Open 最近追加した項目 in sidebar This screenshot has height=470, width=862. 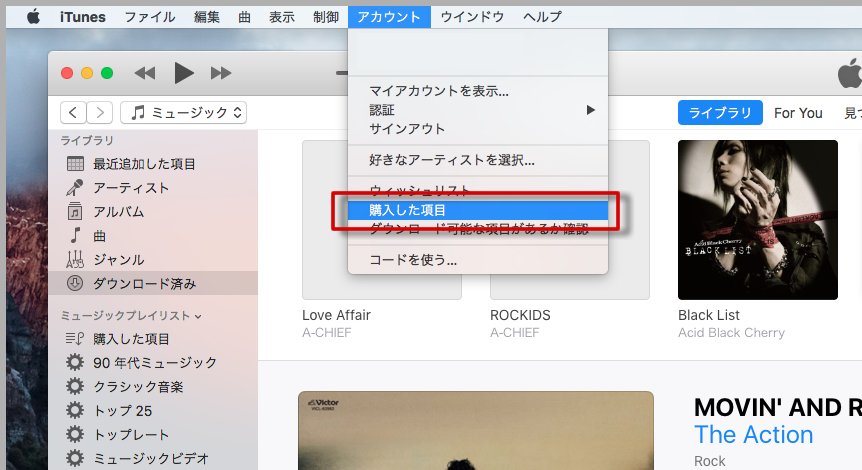153,164
